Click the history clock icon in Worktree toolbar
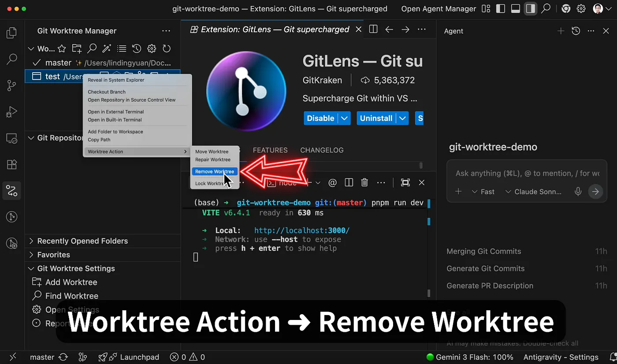The width and height of the screenshot is (617, 364). click(137, 48)
